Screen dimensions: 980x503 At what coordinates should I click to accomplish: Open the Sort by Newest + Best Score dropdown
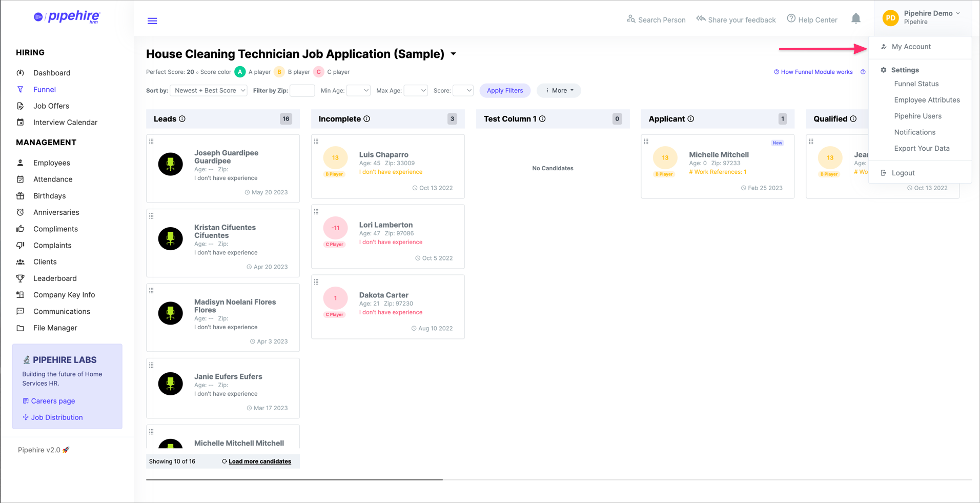click(x=209, y=90)
